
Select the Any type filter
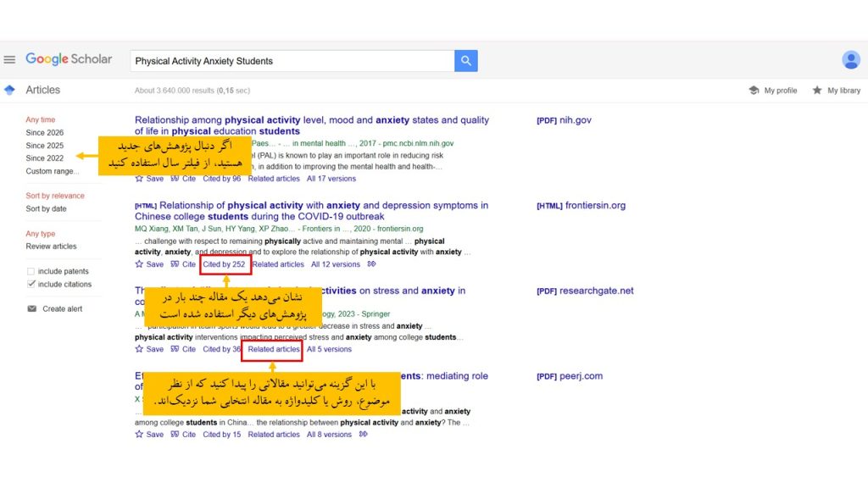(x=41, y=234)
